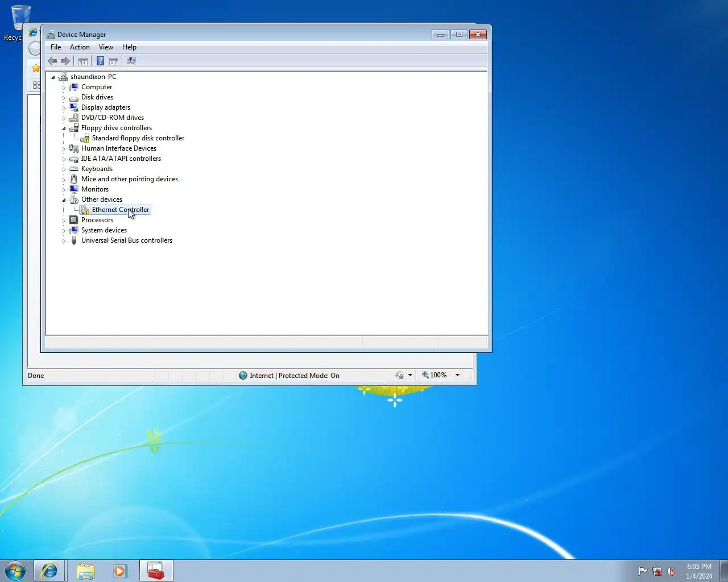Expand the System devices category
The width and height of the screenshot is (728, 582).
[64, 231]
